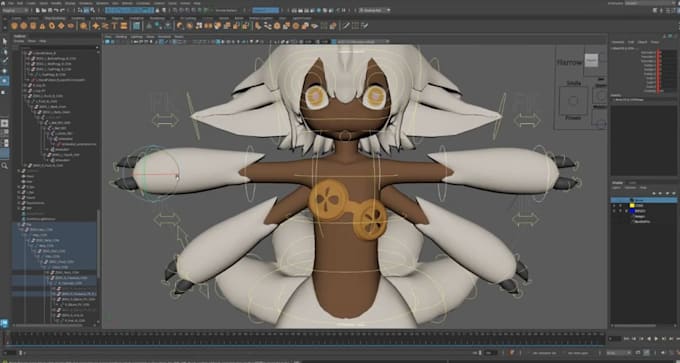Image resolution: width=680 pixels, height=363 pixels.
Task: Create a polygon cube from the shelf
Action: pyautogui.click(x=24, y=26)
